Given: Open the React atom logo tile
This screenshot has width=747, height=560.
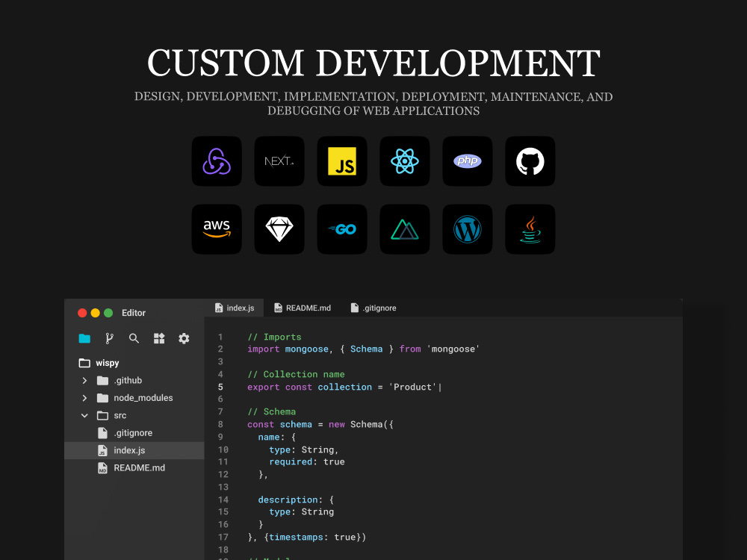Looking at the screenshot, I should pos(404,161).
